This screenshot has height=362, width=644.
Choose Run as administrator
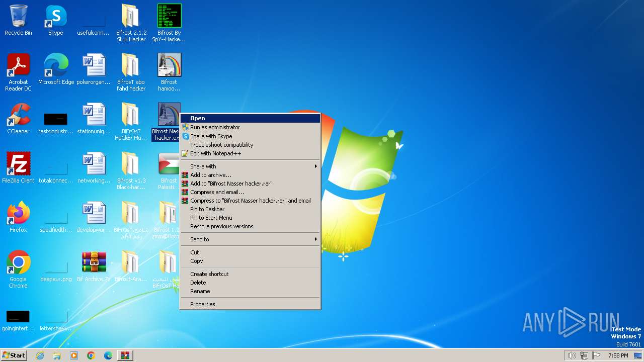coord(250,127)
